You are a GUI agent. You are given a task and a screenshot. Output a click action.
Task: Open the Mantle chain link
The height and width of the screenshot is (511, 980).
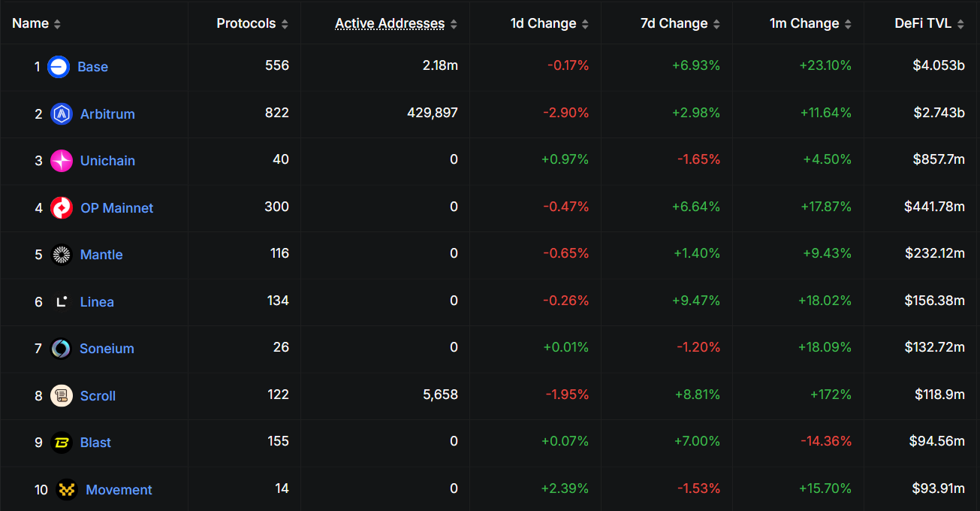tap(101, 255)
